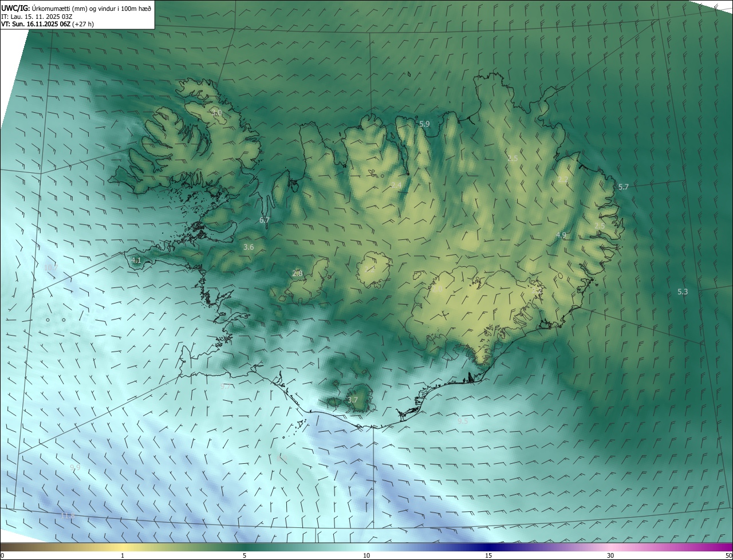
Task: Click the 2.5 label in northeast Iceland
Action: click(x=513, y=158)
